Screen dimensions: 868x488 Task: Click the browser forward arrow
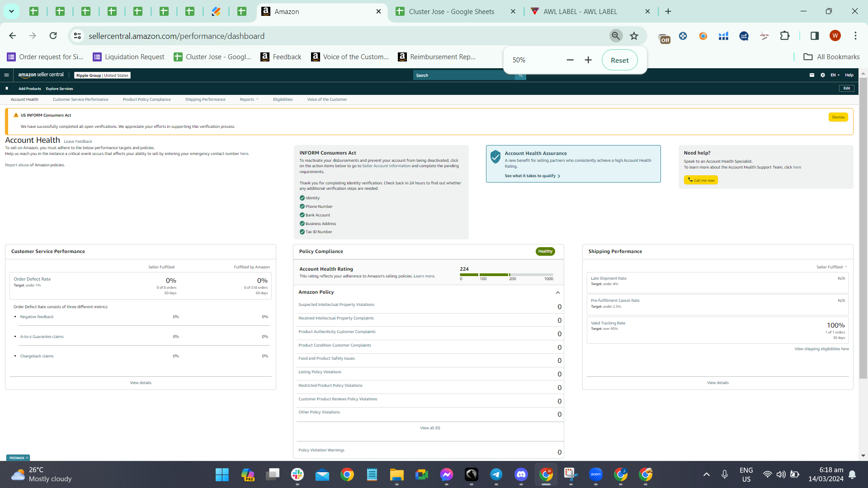[33, 36]
